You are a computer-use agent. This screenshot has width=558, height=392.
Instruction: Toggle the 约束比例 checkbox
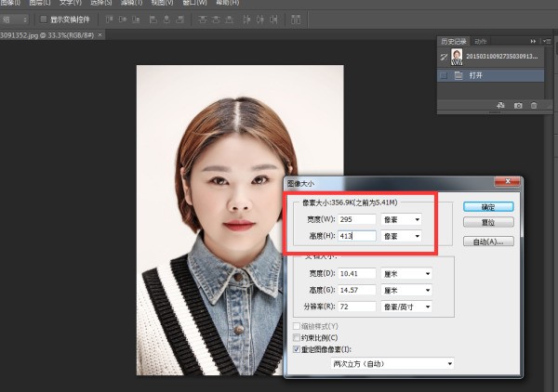298,338
